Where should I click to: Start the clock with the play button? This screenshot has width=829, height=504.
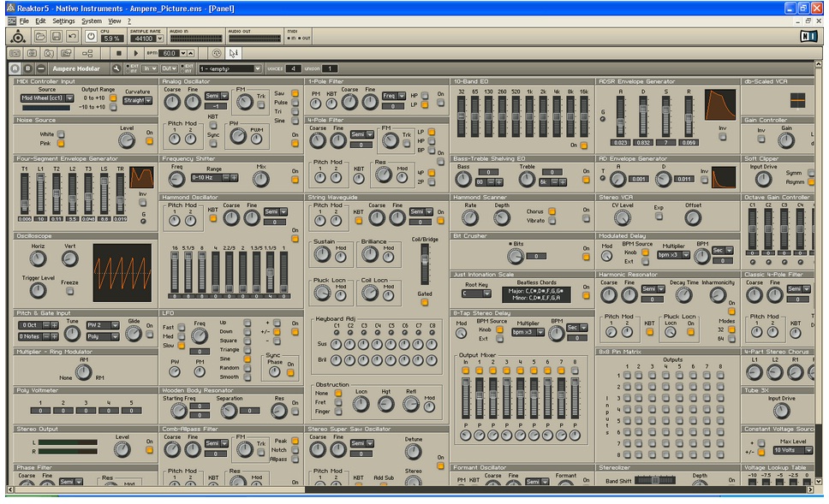coord(135,53)
